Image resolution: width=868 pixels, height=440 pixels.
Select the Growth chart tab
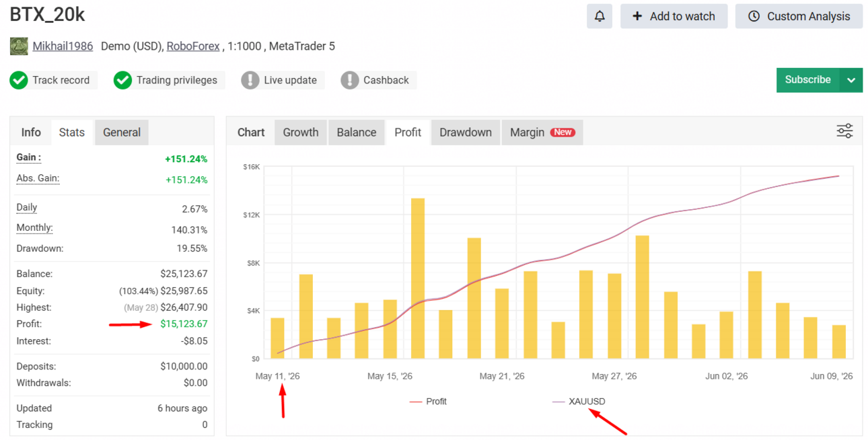tap(301, 133)
